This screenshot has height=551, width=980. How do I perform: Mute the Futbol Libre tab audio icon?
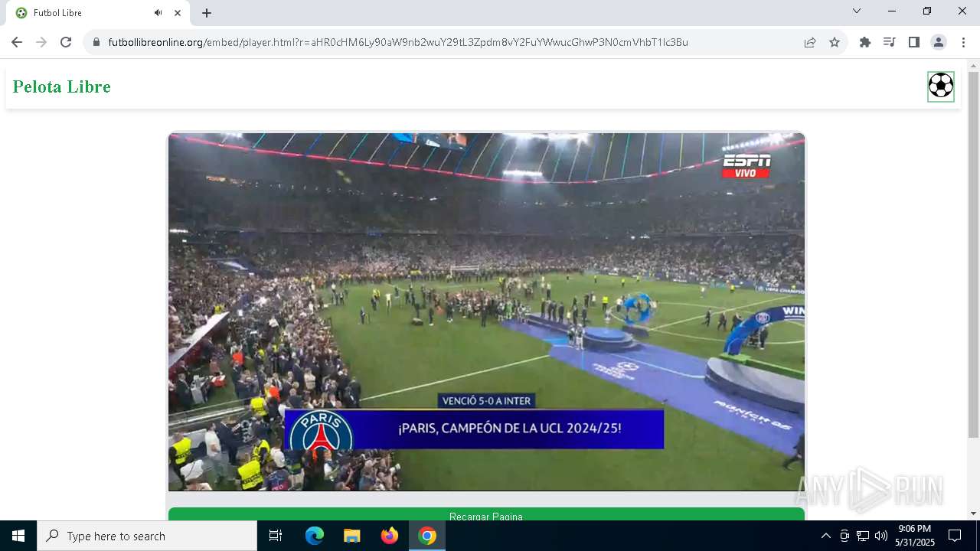(x=158, y=13)
